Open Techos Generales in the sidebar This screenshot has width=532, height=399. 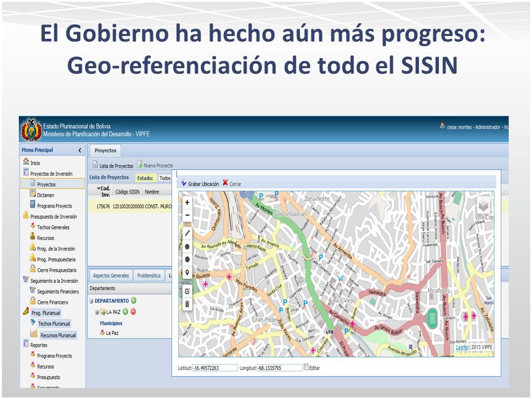50,227
